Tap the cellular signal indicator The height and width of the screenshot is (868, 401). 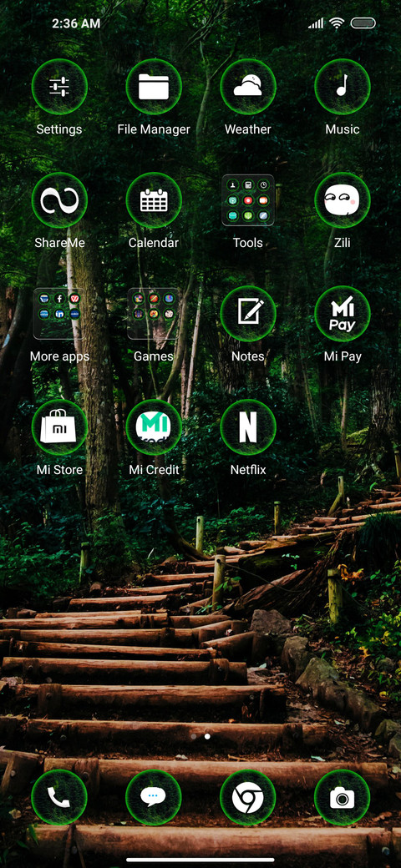tap(317, 23)
